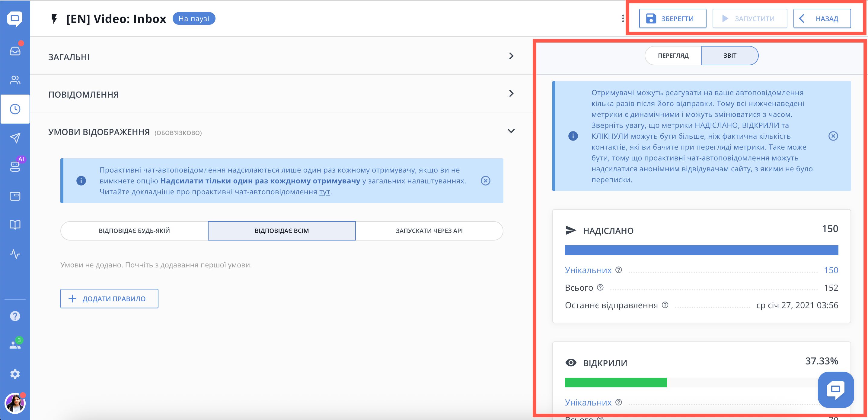
Task: Open the AI bot icon in sidebar
Action: 15,167
